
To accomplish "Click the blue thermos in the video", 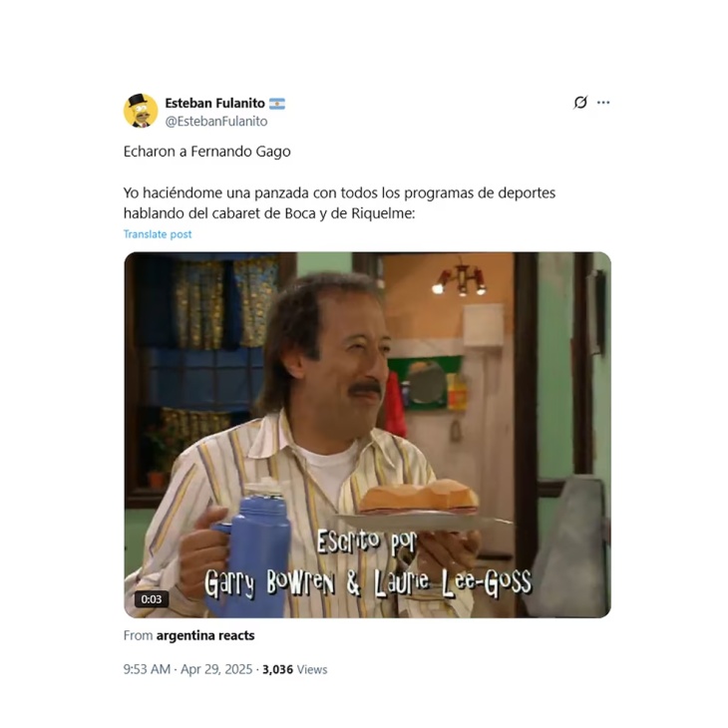I will click(x=251, y=552).
